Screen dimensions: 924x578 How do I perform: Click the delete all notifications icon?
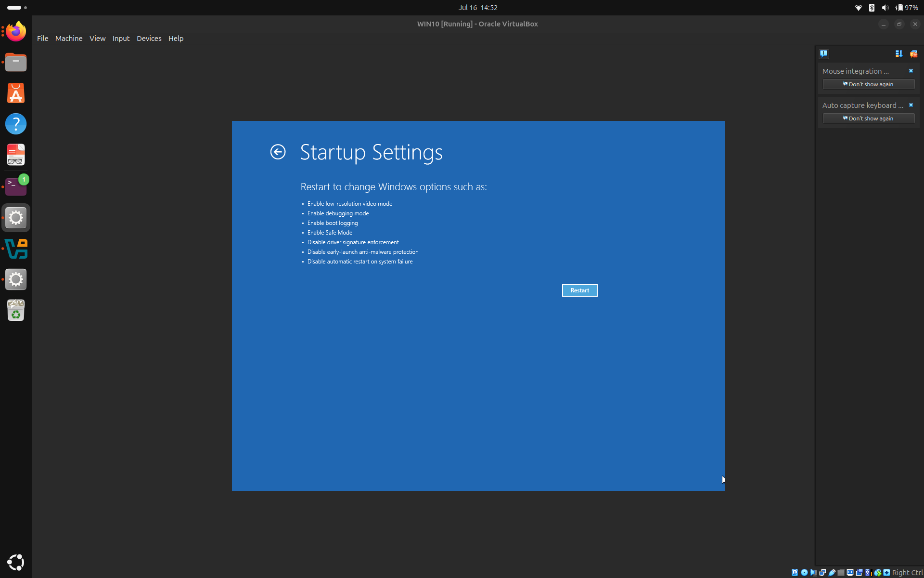pos(913,53)
